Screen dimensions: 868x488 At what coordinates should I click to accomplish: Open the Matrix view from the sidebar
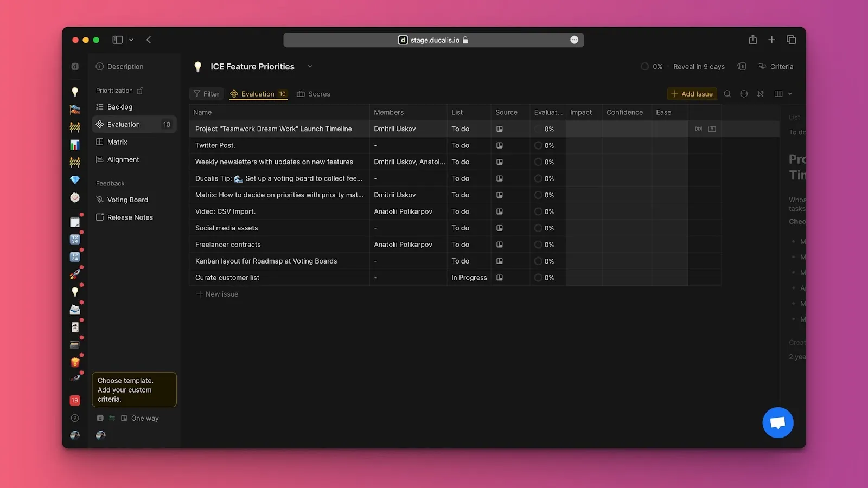(117, 142)
